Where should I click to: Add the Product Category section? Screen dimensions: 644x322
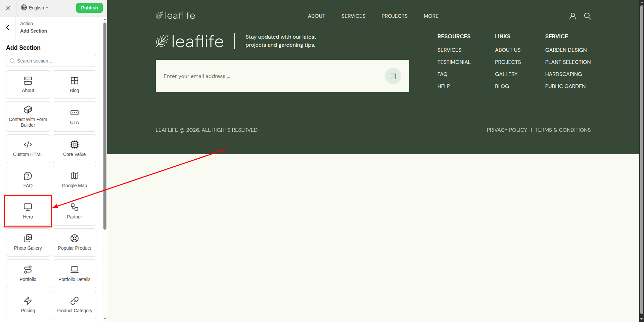coord(75,305)
